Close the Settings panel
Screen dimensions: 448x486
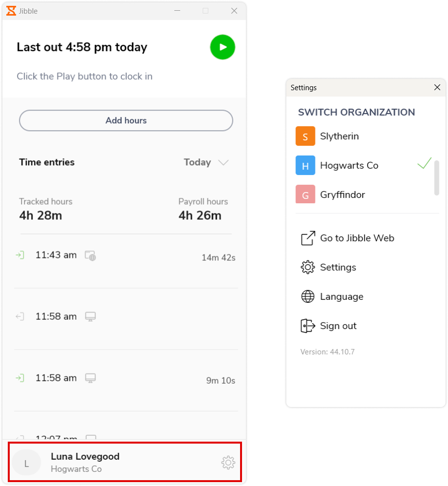click(x=437, y=87)
